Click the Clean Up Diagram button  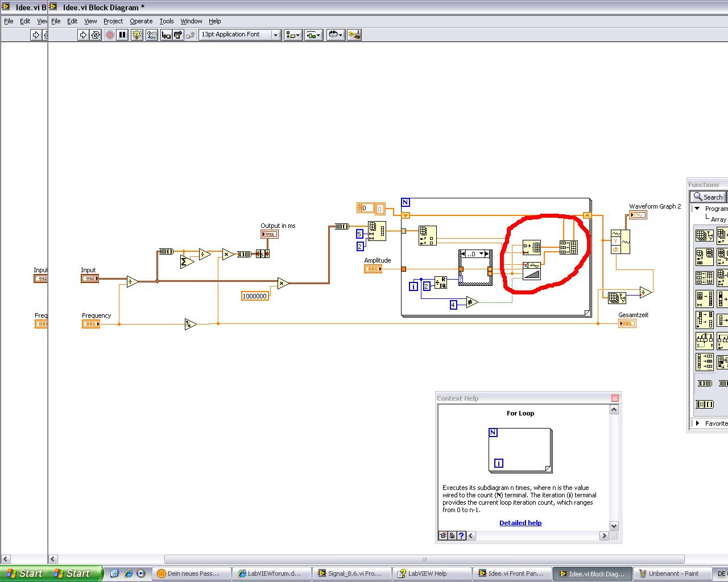354,35
